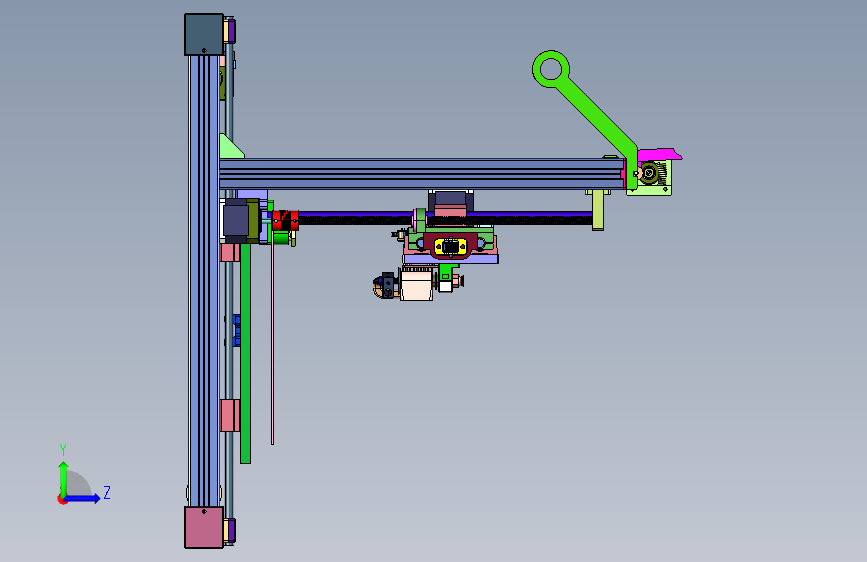Select the vertical blue aluminum extrusion column
This screenshot has height=562, width=867.
pyautogui.click(x=204, y=281)
